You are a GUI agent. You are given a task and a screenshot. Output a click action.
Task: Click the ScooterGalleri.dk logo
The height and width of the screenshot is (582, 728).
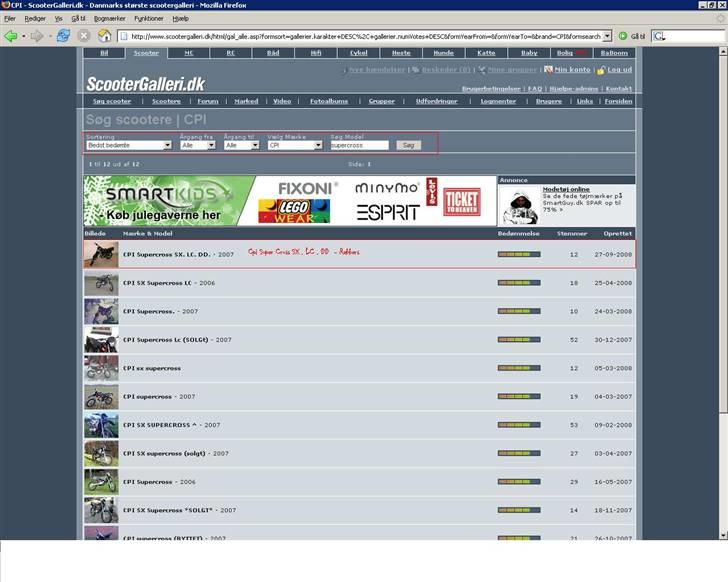145,85
